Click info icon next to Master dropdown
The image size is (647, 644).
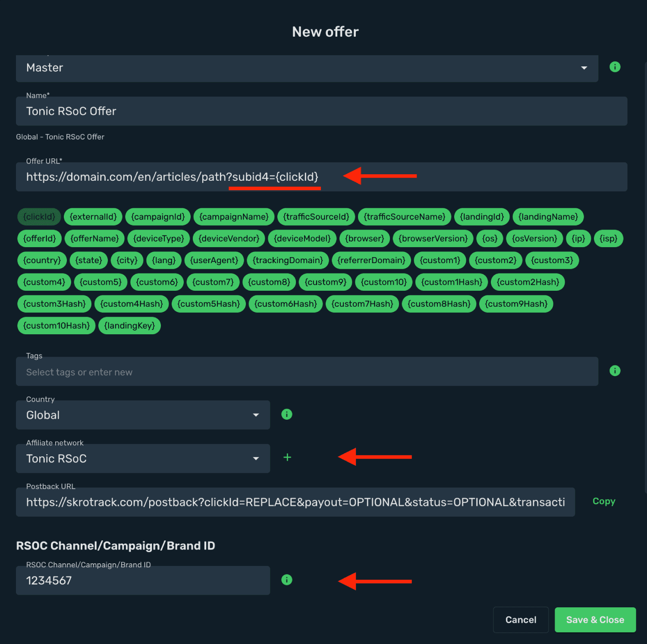pyautogui.click(x=615, y=67)
